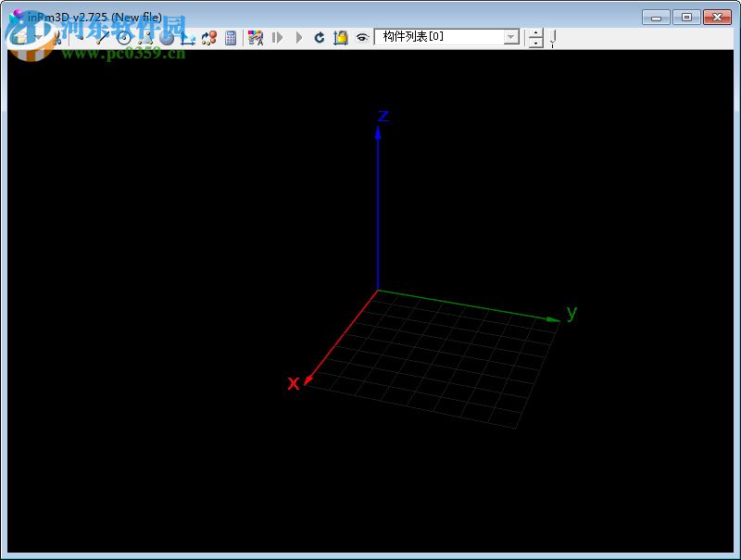Screen dimensions: 741x560
Task: Open the molecule atoms tool
Action: (x=208, y=39)
